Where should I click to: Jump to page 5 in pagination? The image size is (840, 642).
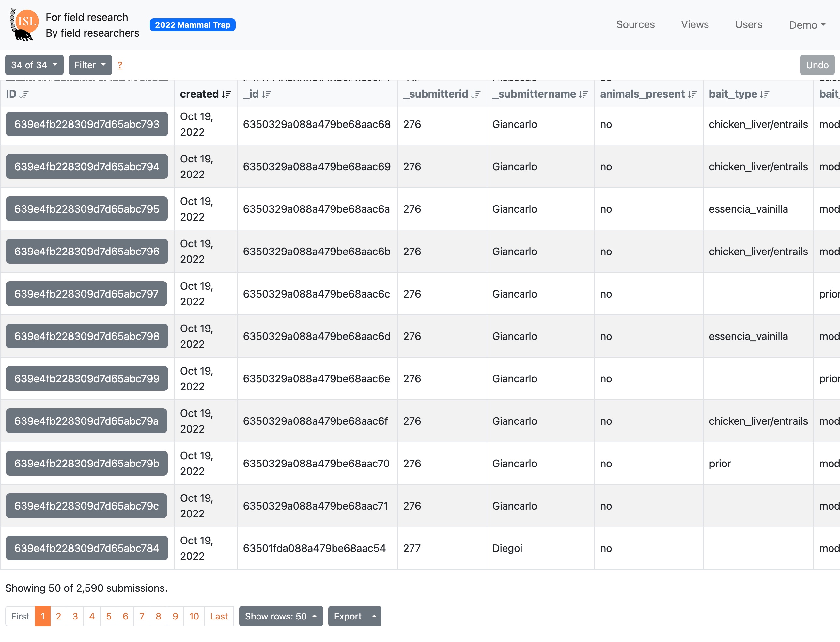click(109, 616)
